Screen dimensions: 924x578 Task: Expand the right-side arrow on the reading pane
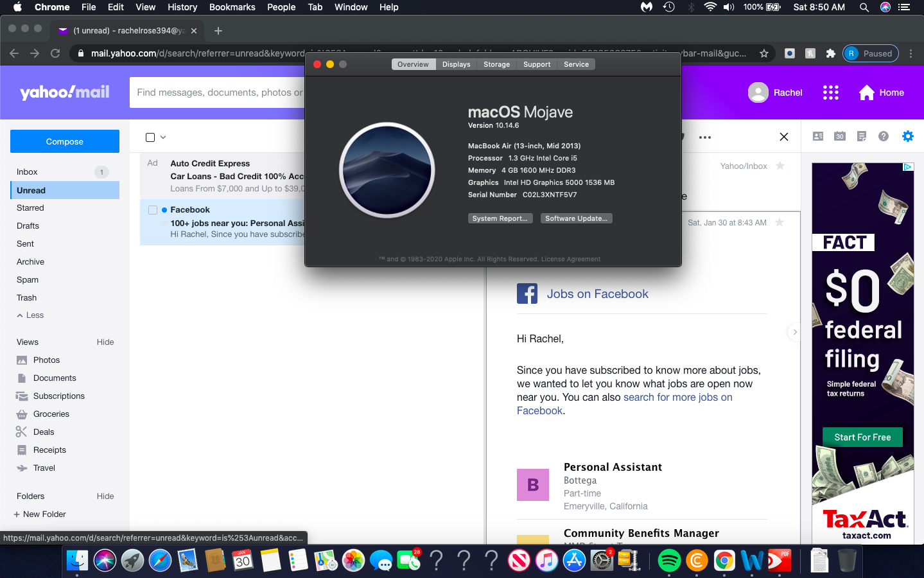tap(794, 332)
